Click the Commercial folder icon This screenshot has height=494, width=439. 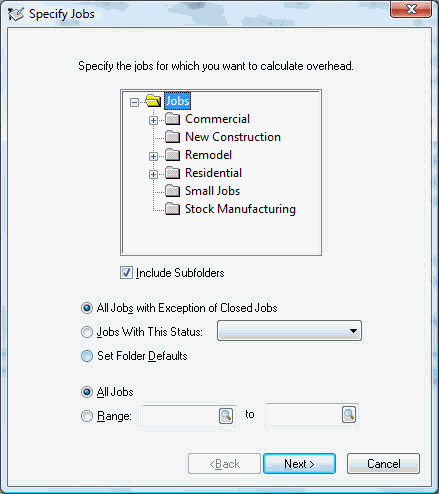coord(173,119)
